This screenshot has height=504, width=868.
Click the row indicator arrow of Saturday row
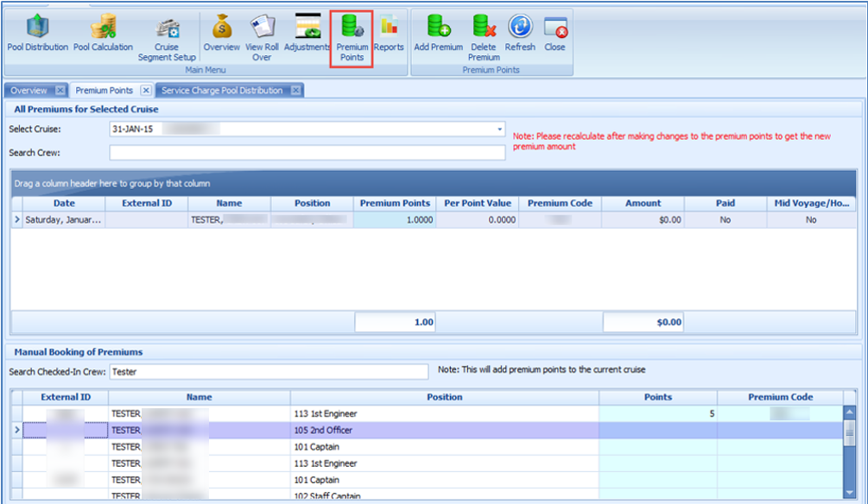tap(17, 219)
